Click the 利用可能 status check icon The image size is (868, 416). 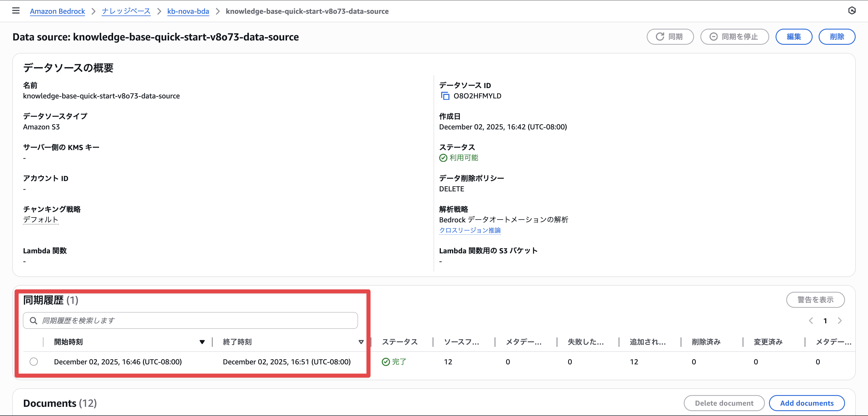coord(443,158)
